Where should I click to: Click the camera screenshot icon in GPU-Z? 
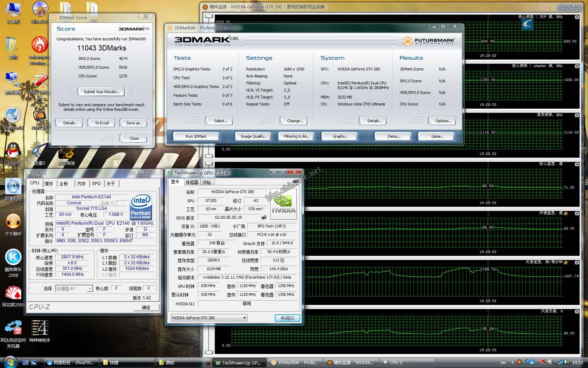[296, 182]
